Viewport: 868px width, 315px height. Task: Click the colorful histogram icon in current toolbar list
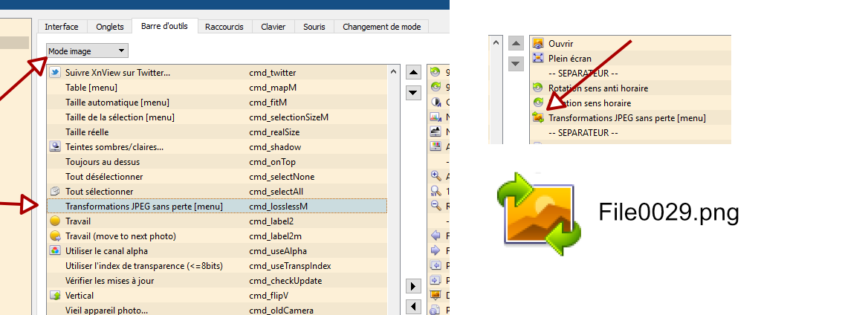(435, 117)
